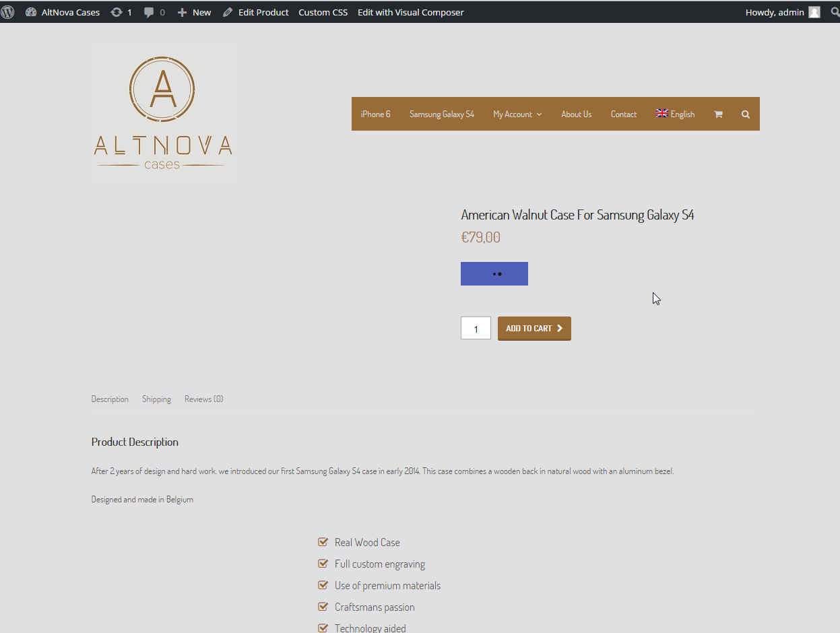This screenshot has width=840, height=633.
Task: Open the AltNova Cases dashboard link
Action: [x=63, y=12]
